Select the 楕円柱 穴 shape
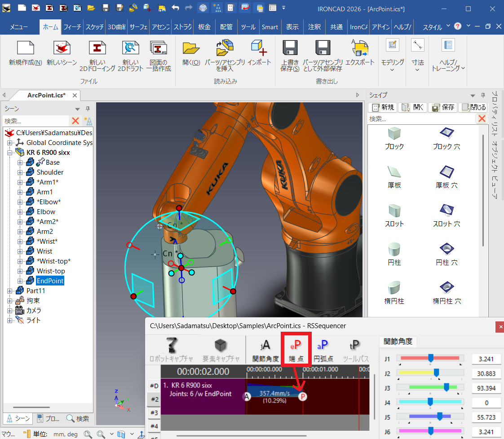Screen dimensions: 504x439 point(447,293)
